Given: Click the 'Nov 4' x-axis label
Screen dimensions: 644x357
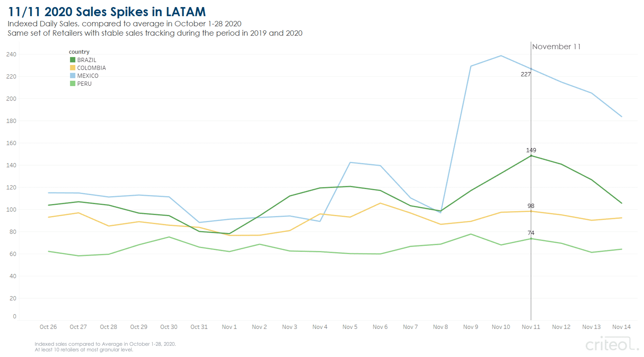Looking at the screenshot, I should click(320, 327).
